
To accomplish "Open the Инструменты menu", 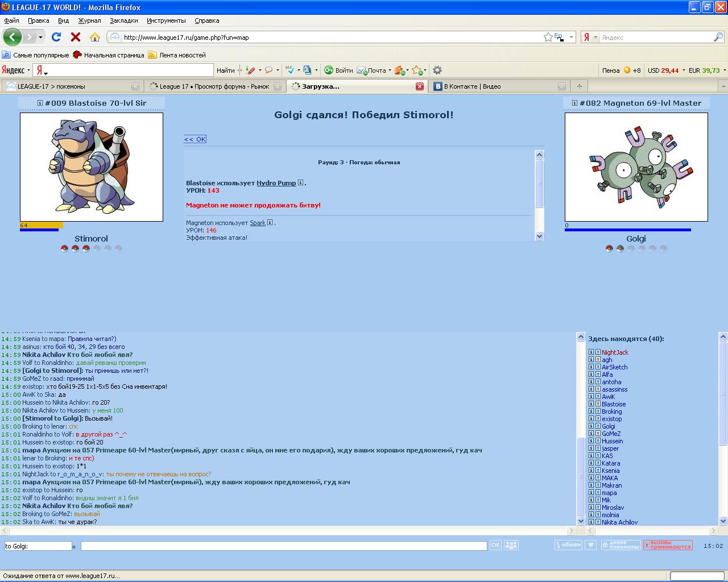I will coord(166,20).
